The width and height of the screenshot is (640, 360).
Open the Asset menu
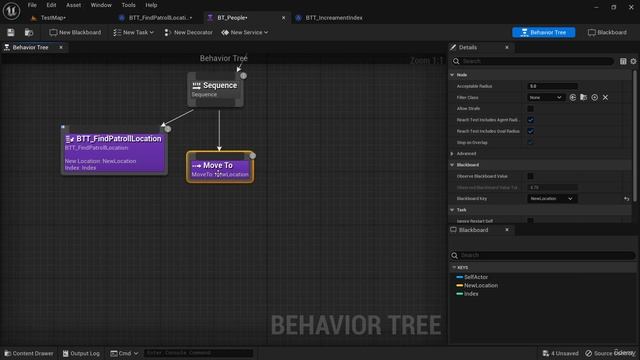click(73, 5)
